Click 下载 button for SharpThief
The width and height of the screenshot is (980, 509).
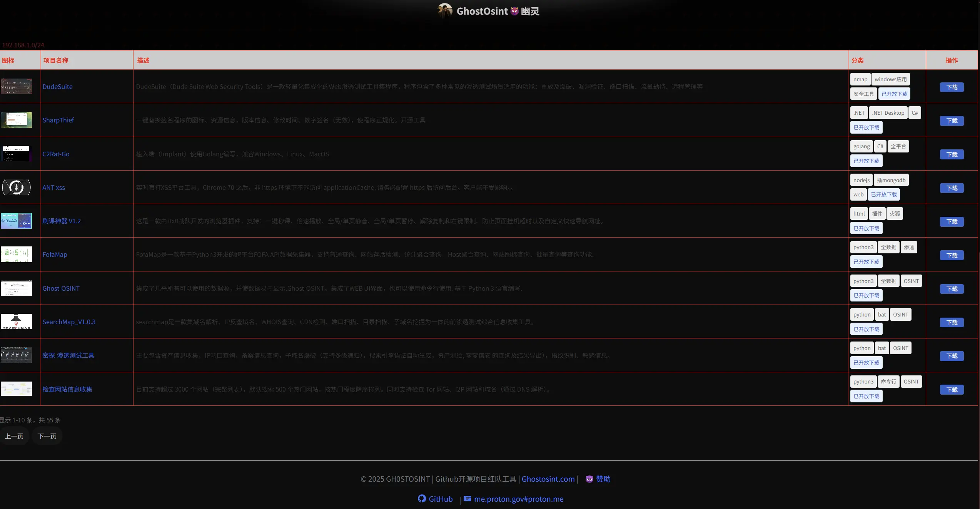[x=952, y=121]
